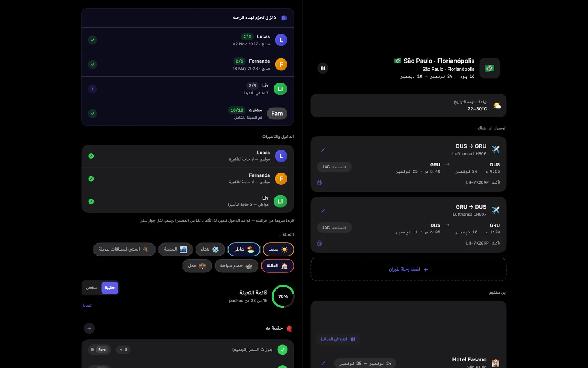588x368 pixels.
Task: Switch to the حقيبة (bag) view tab
Action: [110, 288]
